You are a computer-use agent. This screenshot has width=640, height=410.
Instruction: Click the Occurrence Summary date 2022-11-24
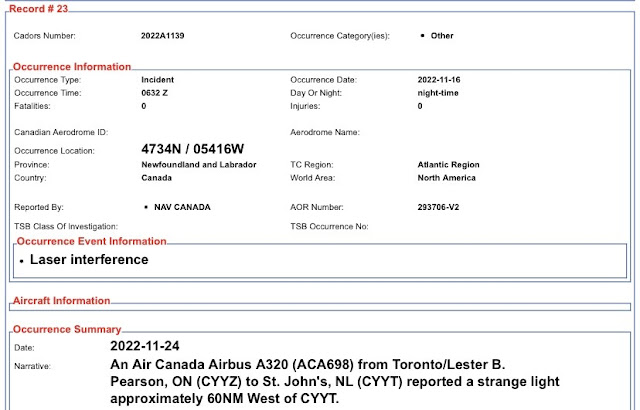pos(153,346)
